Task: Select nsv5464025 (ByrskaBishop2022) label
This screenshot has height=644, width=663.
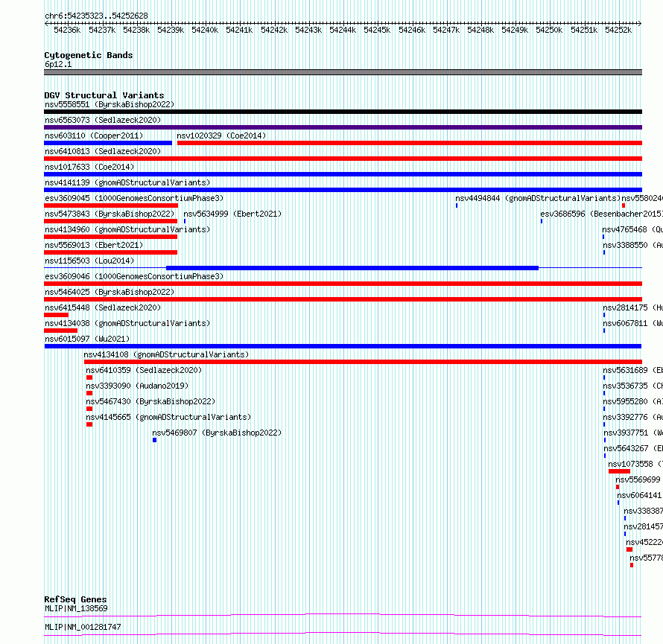Action: pyautogui.click(x=110, y=292)
